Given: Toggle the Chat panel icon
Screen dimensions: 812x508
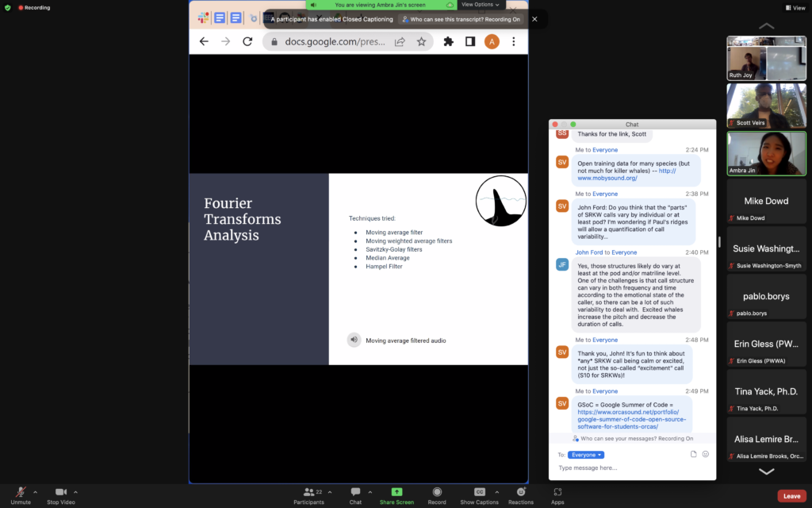Looking at the screenshot, I should click(x=355, y=495).
